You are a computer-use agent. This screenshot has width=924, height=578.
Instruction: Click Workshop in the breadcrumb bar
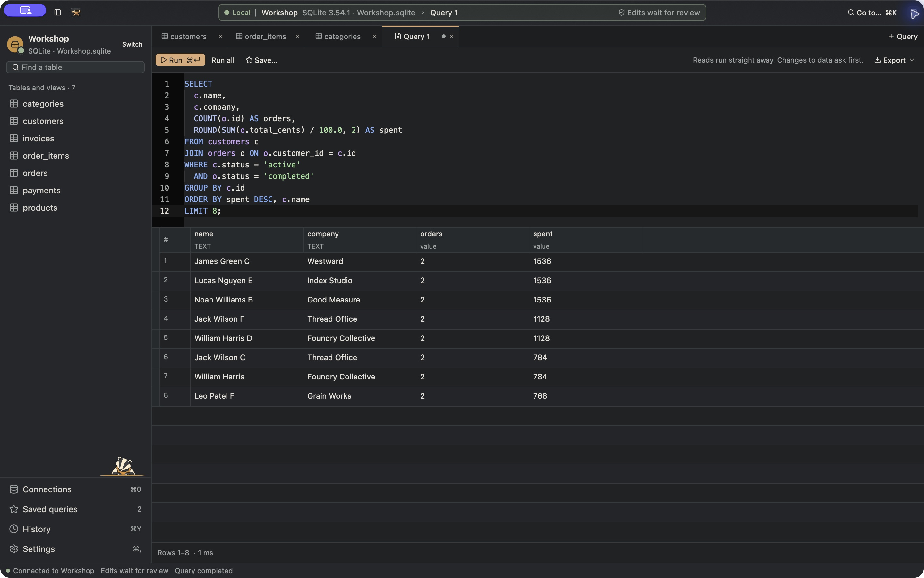coord(279,13)
